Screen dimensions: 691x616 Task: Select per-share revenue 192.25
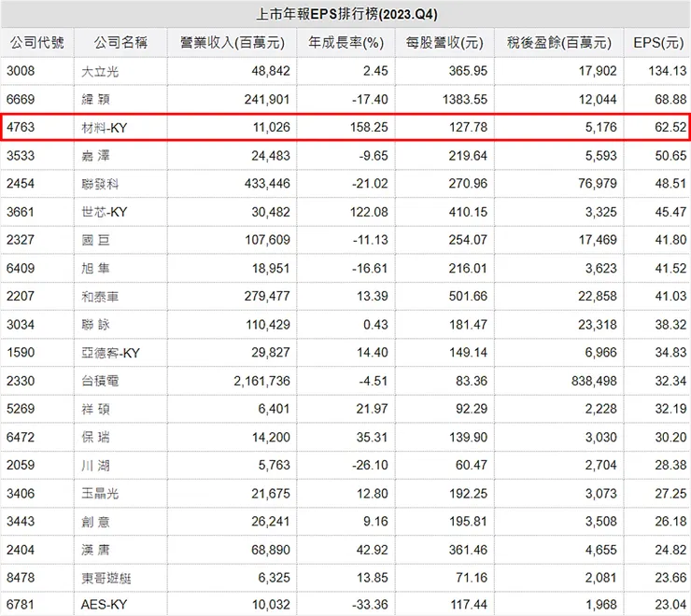click(468, 494)
